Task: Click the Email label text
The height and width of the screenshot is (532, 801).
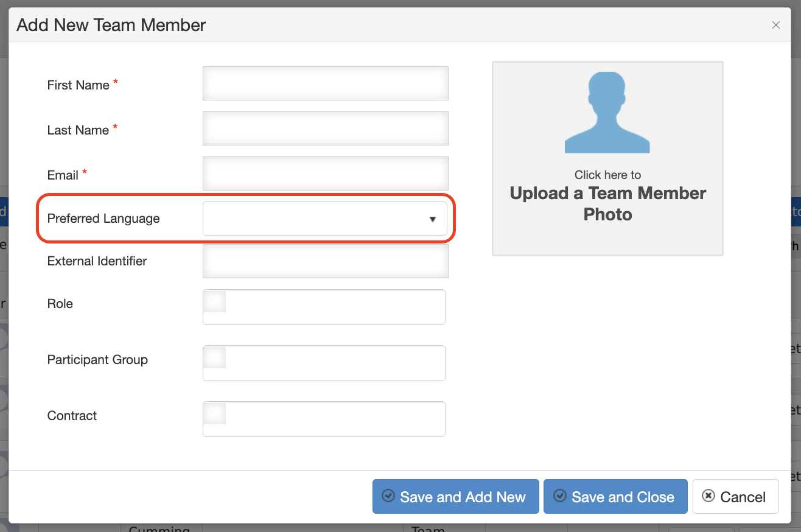Action: click(63, 175)
